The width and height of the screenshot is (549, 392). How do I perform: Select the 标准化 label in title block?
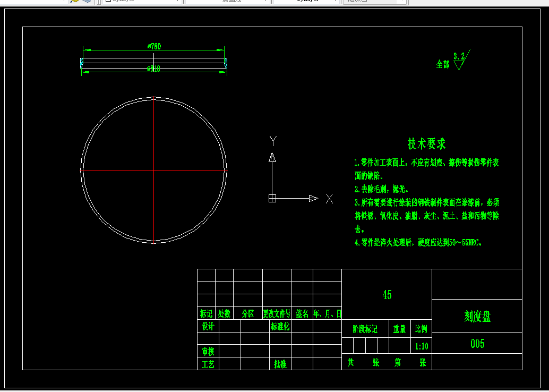coord(280,326)
